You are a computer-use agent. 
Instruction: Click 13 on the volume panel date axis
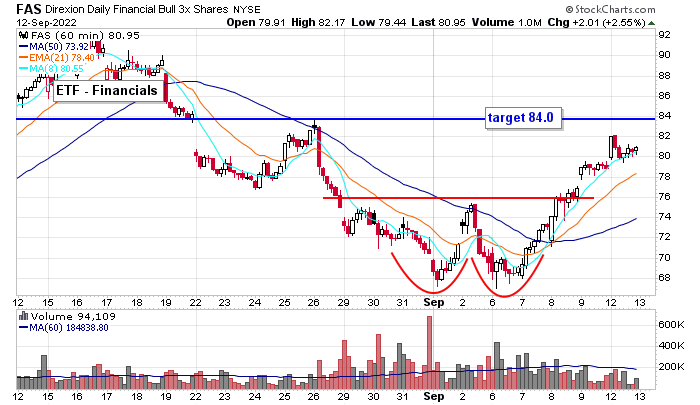coord(640,396)
